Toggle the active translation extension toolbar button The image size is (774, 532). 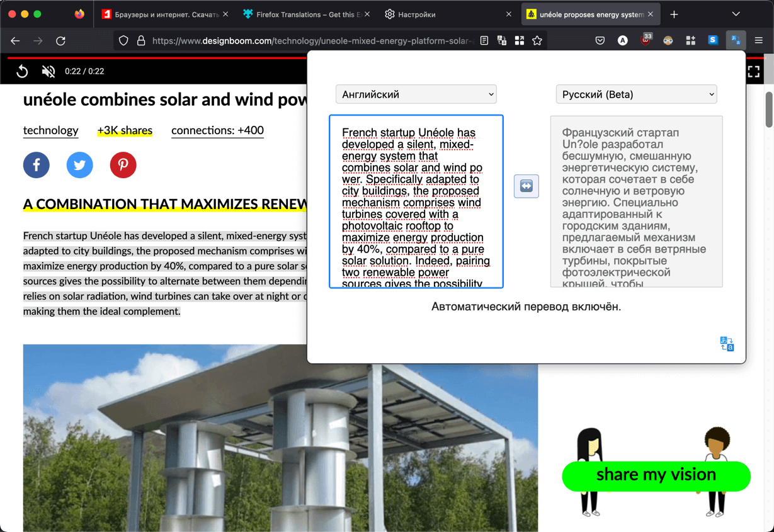click(736, 40)
